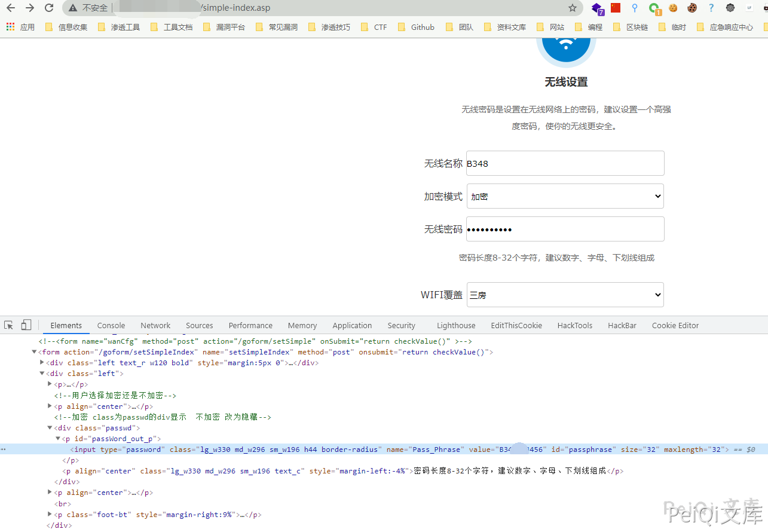Image resolution: width=768 pixels, height=532 pixels.
Task: Switch to the Network tab
Action: pos(155,325)
